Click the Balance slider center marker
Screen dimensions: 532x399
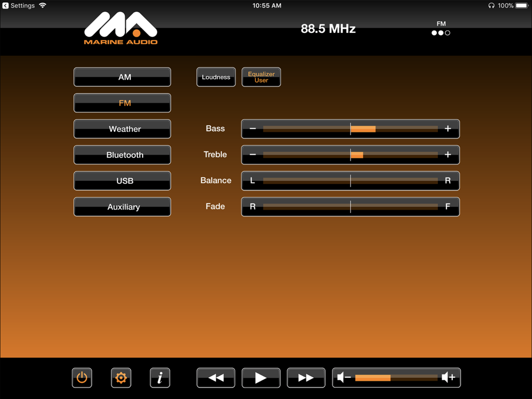[x=351, y=181]
